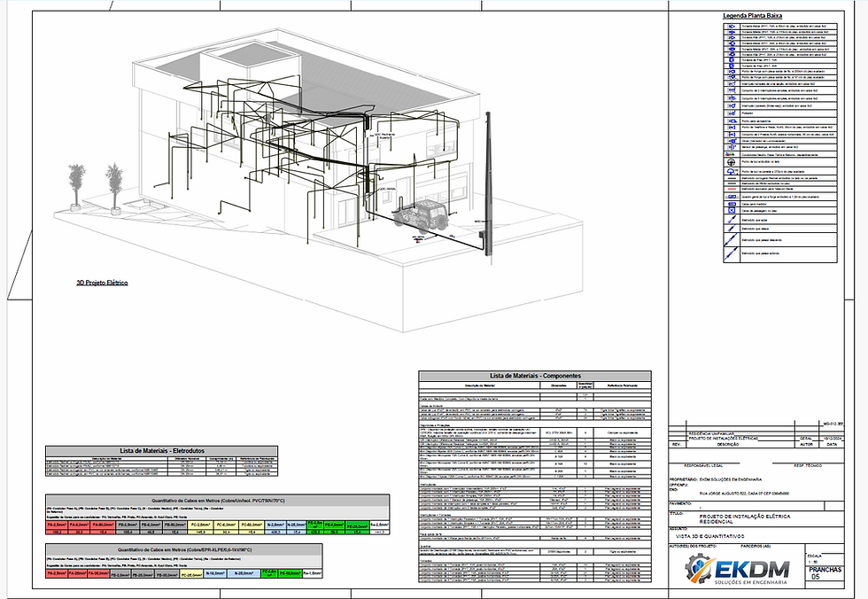Click the red telecom conduit legend line
The height and width of the screenshot is (599, 868).
732,189
